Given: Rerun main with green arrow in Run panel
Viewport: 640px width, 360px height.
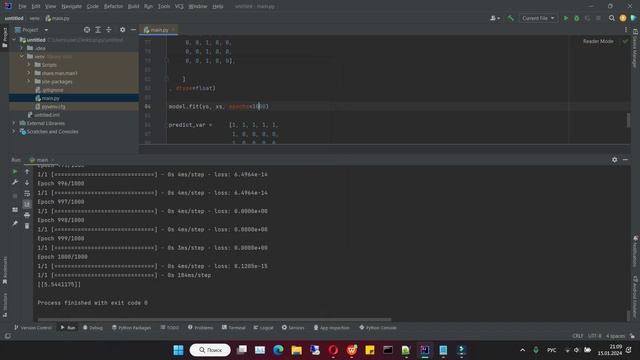Looking at the screenshot, I should click(15, 172).
